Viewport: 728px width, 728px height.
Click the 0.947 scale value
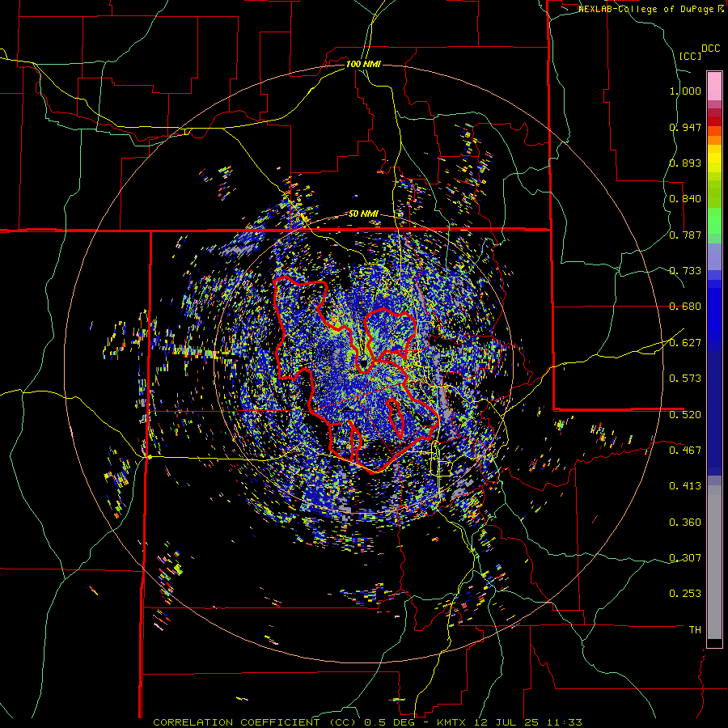[x=685, y=127]
